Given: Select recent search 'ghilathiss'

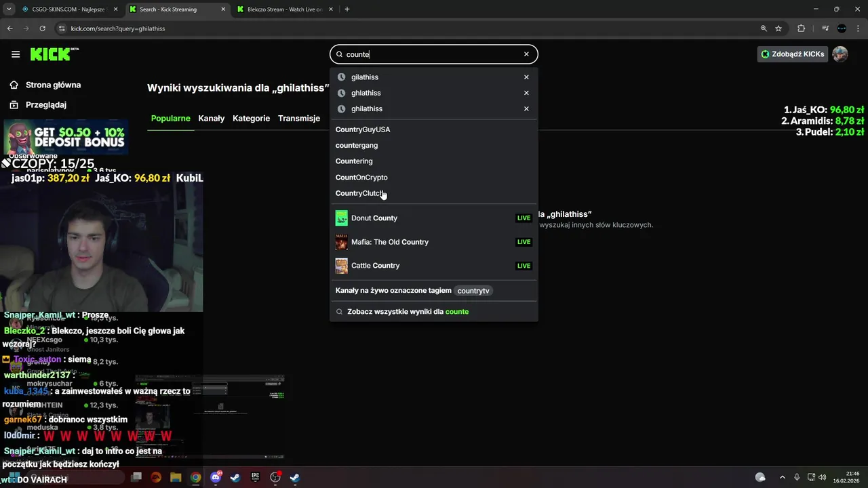Looking at the screenshot, I should (x=367, y=108).
